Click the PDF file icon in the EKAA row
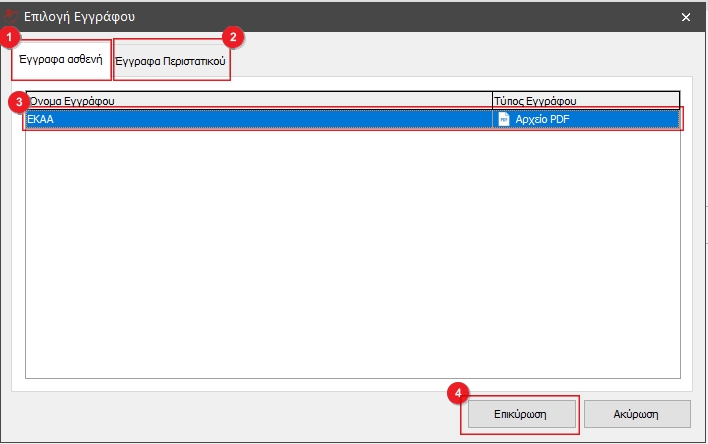Screen dimensions: 708x444 pos(505,119)
